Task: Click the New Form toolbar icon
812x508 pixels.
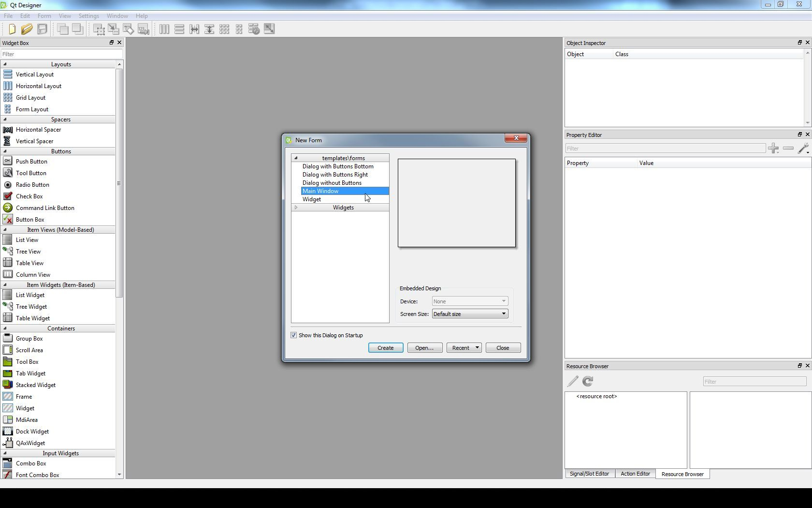Action: [12, 30]
